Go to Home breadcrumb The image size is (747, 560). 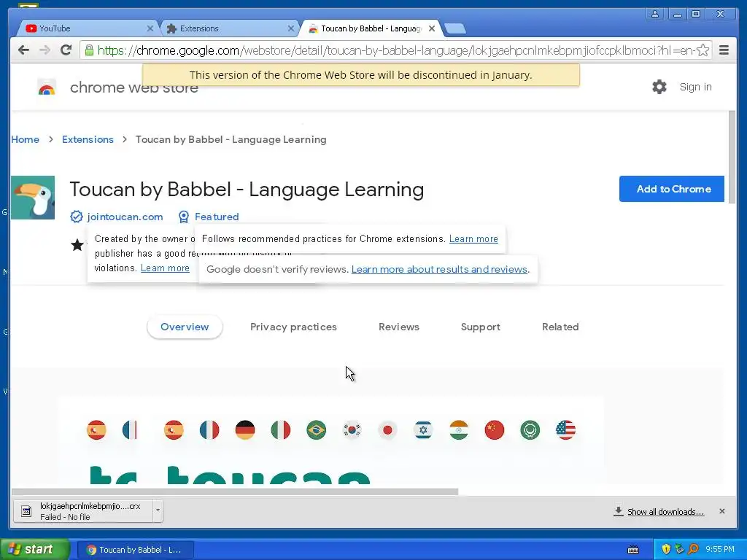(x=26, y=139)
